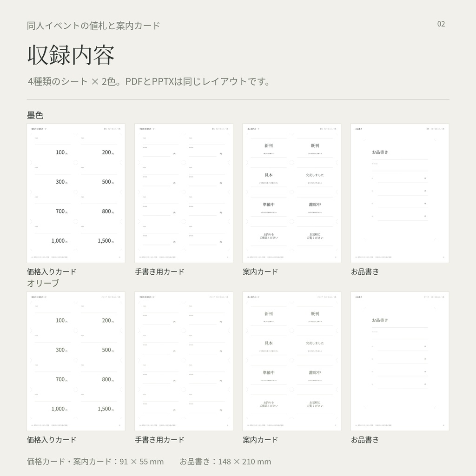Open the オリーブ 価格入りカード sheet thumbnail
The image size is (476, 476).
(x=76, y=361)
